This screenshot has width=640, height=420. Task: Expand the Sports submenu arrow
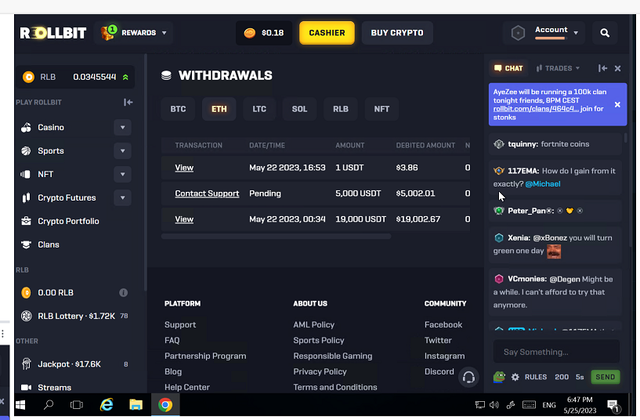[x=122, y=151]
